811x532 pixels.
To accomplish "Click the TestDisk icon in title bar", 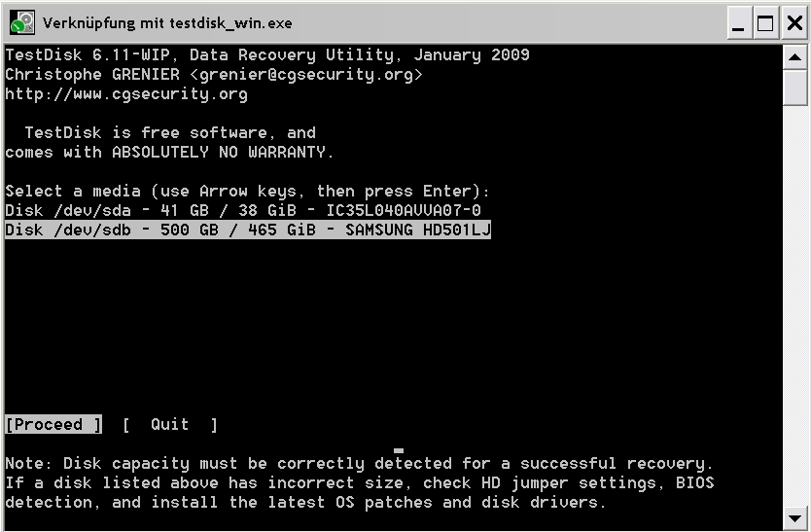I will click(22, 22).
